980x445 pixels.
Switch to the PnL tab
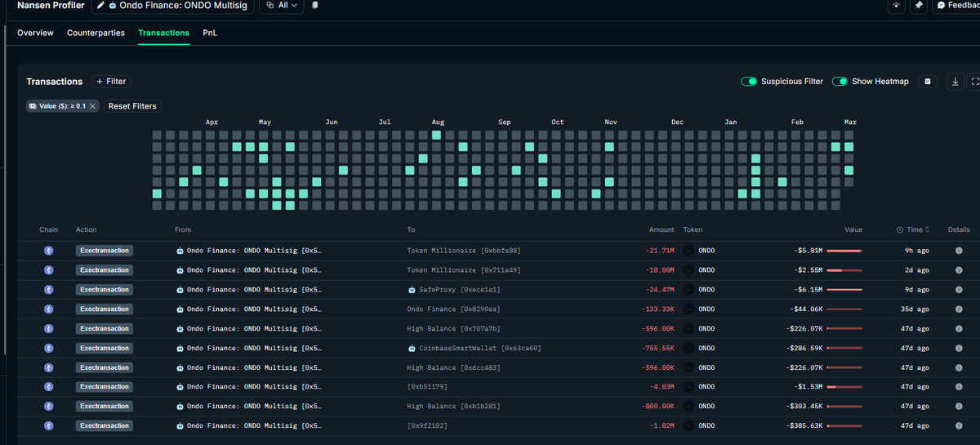coord(210,33)
